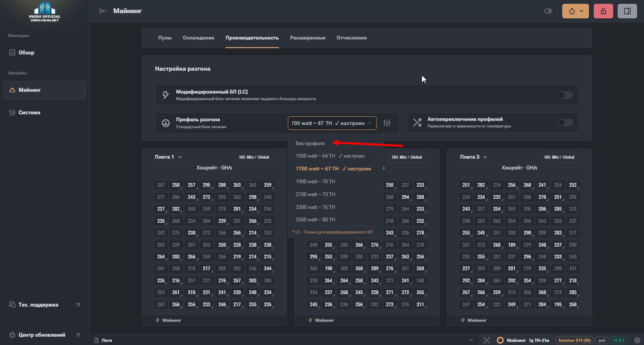This screenshot has width=644, height=345.
Task: Click the Майнинг status under Плата 1
Action: [x=168, y=320]
